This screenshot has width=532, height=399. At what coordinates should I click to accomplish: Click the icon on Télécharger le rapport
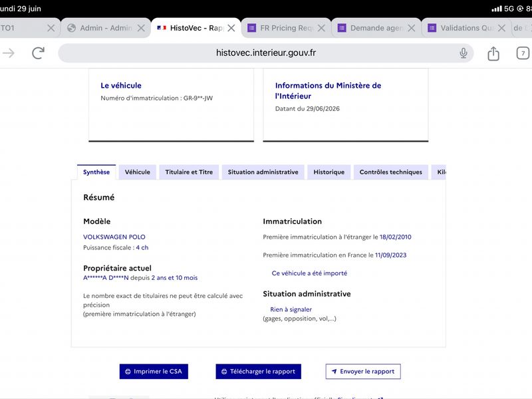[224, 372]
